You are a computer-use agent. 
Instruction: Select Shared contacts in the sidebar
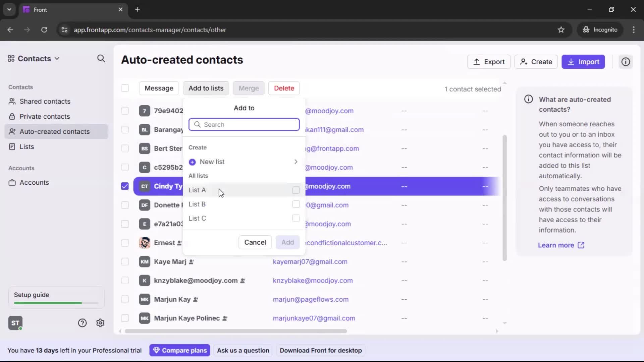point(45,101)
